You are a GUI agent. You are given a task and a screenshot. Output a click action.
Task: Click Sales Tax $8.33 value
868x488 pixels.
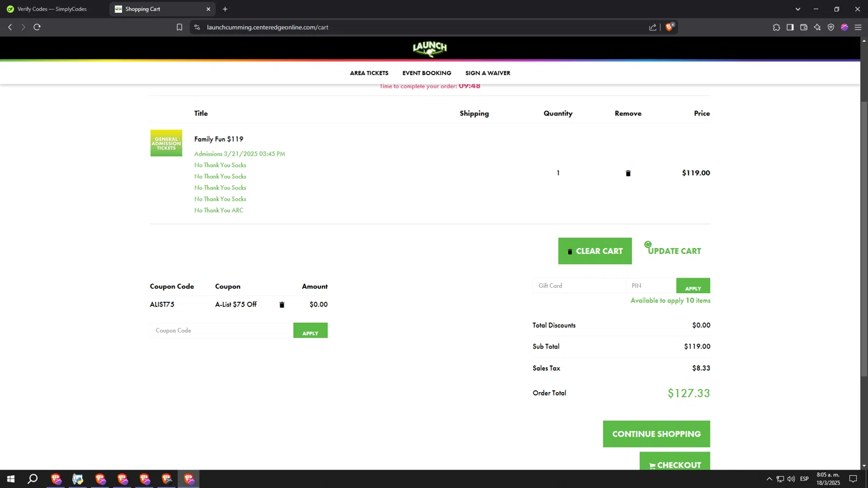point(701,368)
